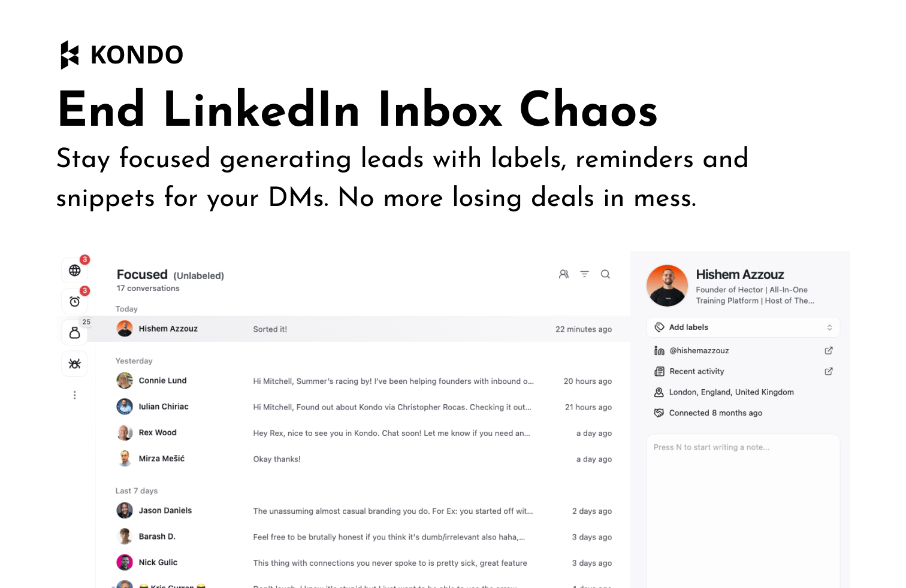Screen dimensions: 906x588
Task: Click the bug icon in sidebar
Action: (75, 363)
